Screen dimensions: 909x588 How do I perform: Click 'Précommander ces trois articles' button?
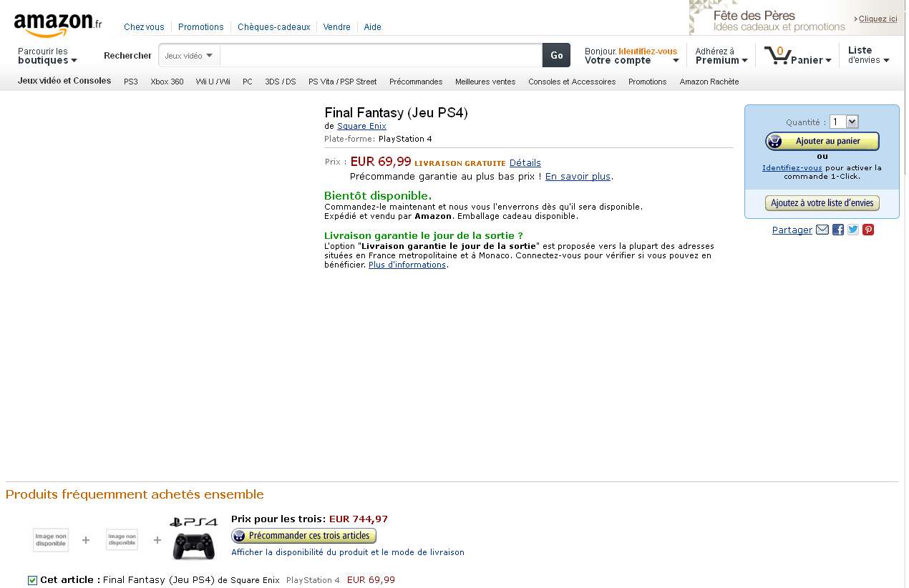click(304, 536)
